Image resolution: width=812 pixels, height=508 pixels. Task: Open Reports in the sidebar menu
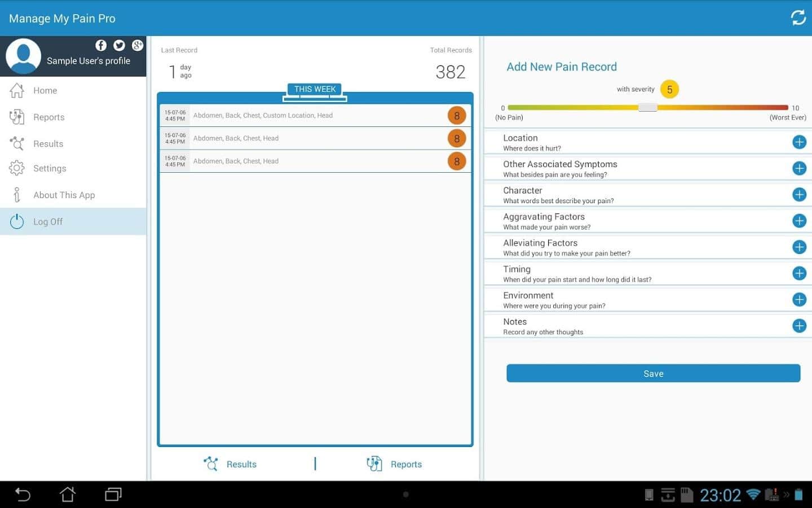tap(48, 117)
